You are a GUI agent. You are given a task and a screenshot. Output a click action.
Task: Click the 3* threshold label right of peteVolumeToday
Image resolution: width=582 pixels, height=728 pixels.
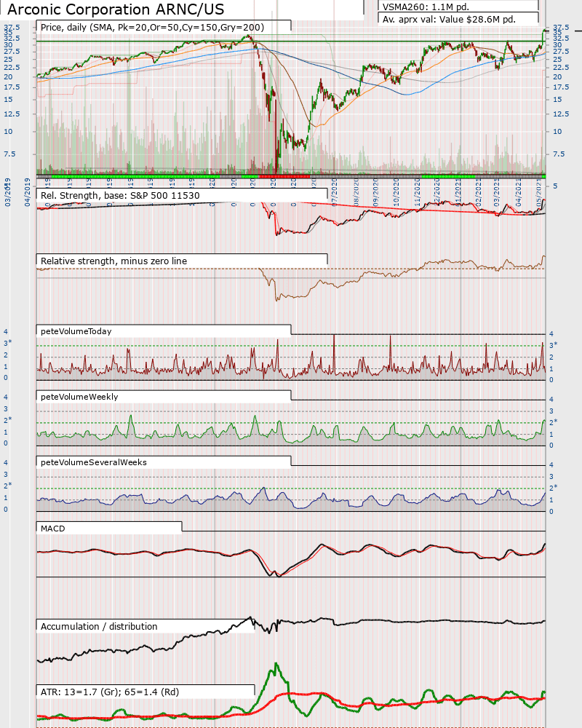[x=554, y=345]
